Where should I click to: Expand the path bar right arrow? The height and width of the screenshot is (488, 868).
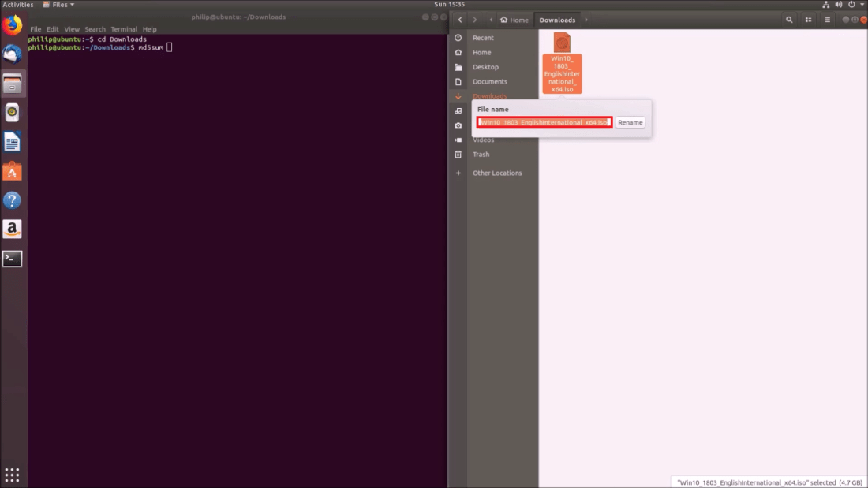tap(586, 20)
